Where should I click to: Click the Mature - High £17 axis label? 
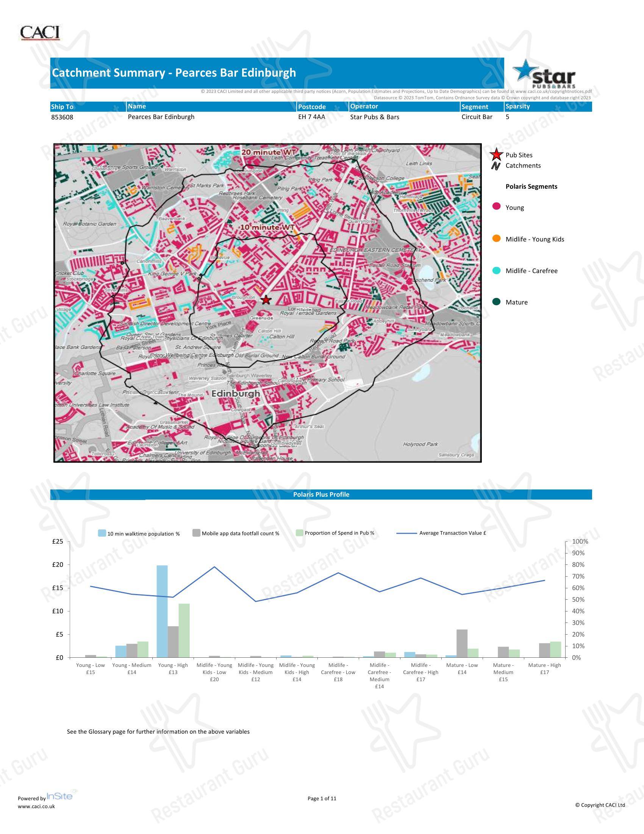[544, 669]
